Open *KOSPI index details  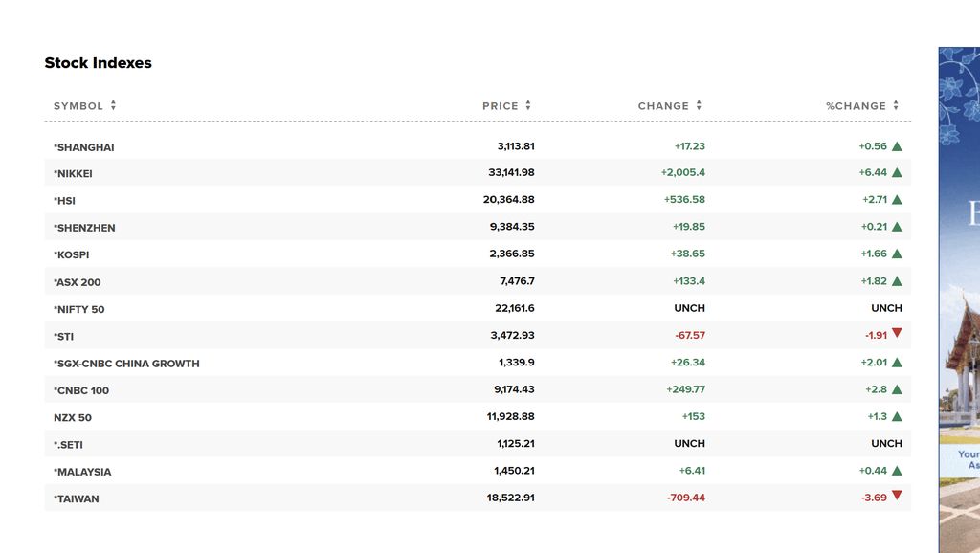[72, 255]
